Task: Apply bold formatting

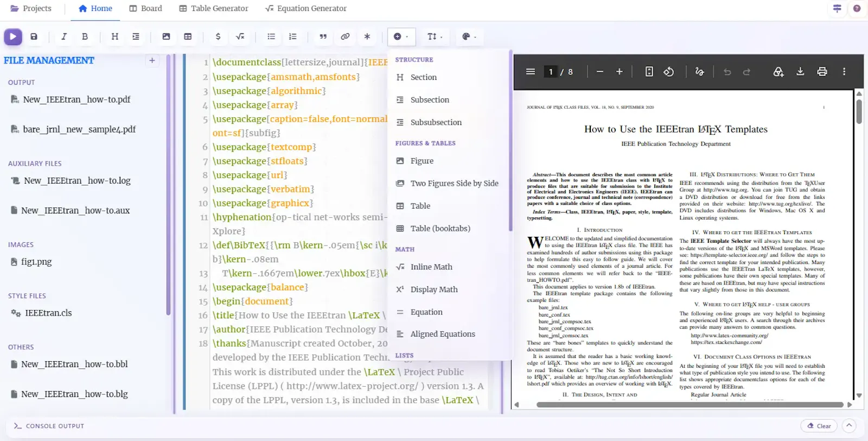Action: (85, 36)
